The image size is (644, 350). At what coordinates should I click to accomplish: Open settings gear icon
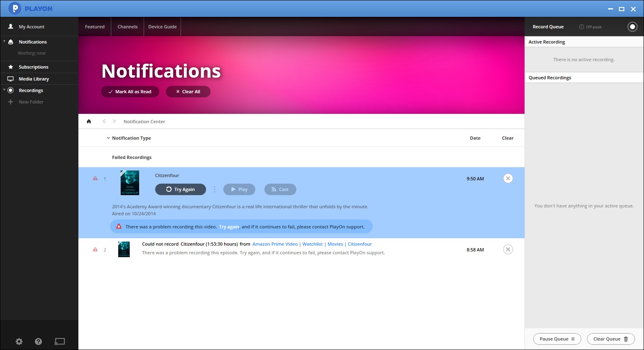19,341
